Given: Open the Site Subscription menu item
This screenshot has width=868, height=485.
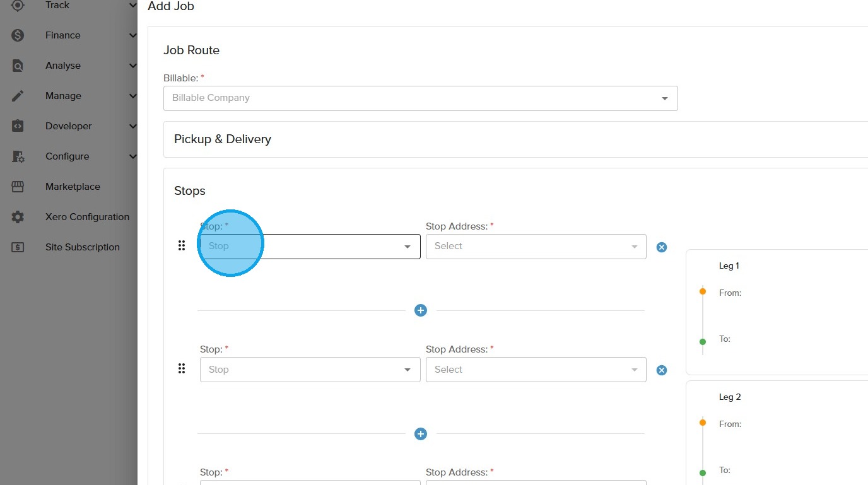Looking at the screenshot, I should (x=82, y=247).
